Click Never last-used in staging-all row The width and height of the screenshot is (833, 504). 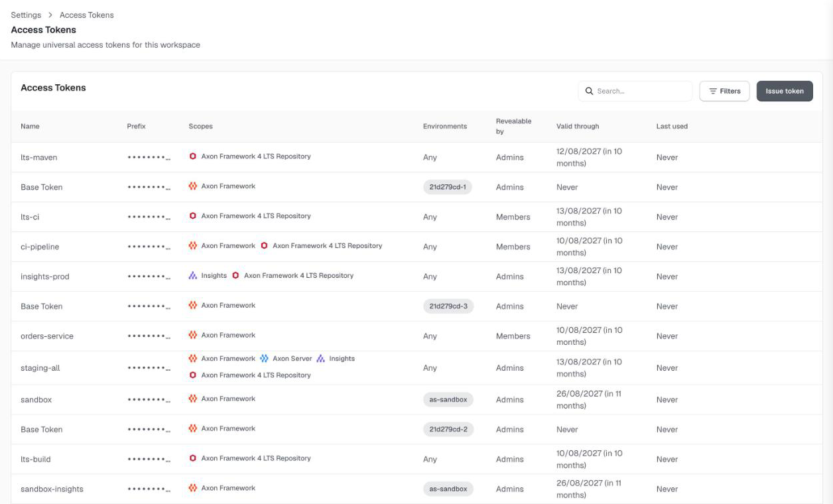(667, 368)
